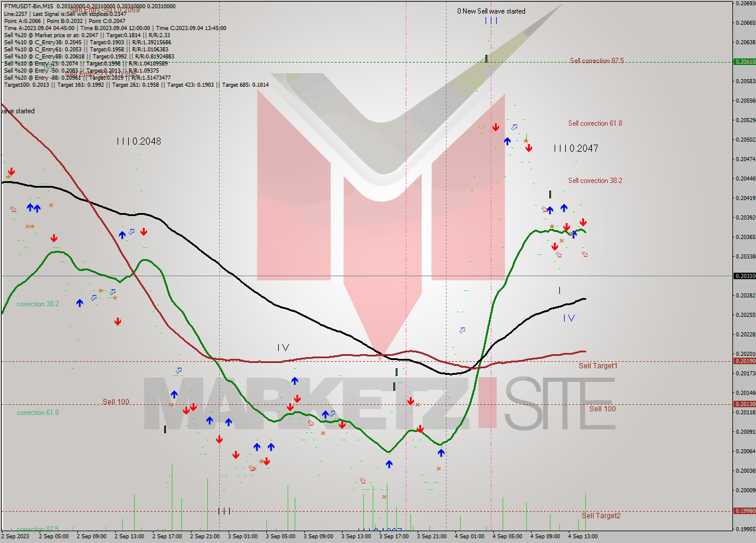The image size is (756, 543).
Task: Click the '2 Sep 09:00' time label
Action: [91, 537]
